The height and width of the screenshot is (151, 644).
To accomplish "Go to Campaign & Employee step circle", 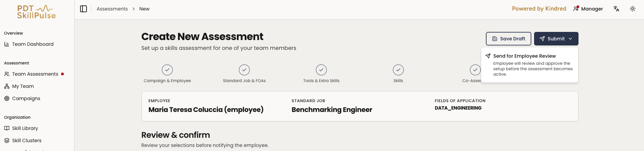I will (167, 70).
